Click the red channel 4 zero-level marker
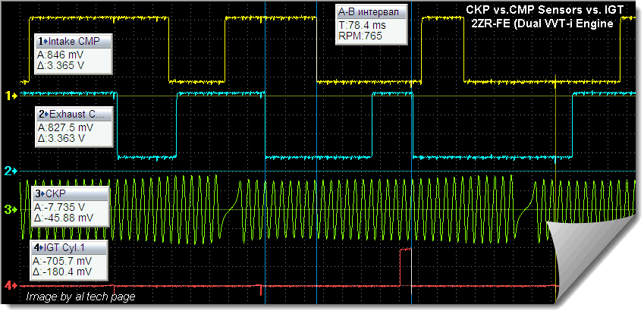This screenshot has width=644, height=314. (x=11, y=286)
